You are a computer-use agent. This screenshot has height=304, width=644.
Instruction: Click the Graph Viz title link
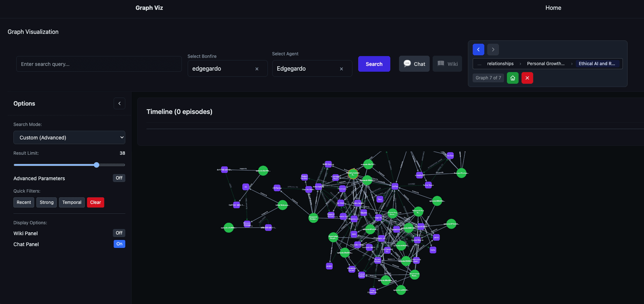tap(149, 8)
